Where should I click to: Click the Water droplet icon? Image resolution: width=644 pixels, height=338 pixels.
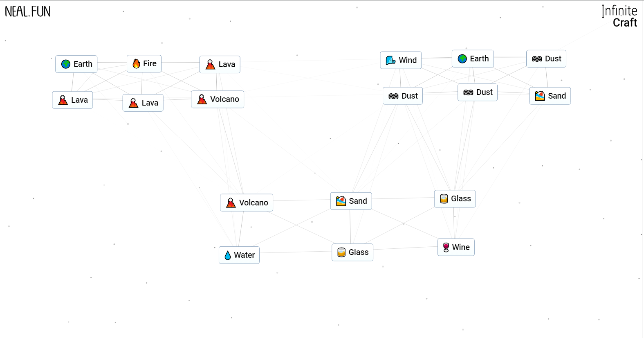click(x=228, y=255)
